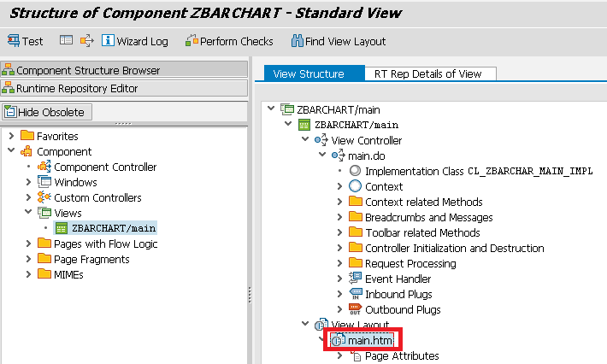This screenshot has width=607, height=364.
Task: Expand the Favorites node
Action: (x=11, y=135)
